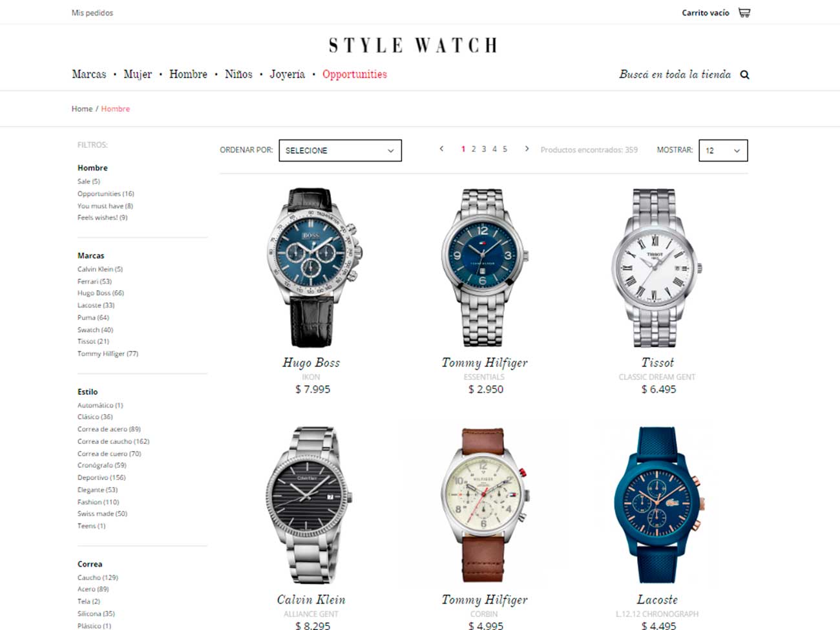This screenshot has height=630, width=840.
Task: Go to next page arrow
Action: coord(527,149)
